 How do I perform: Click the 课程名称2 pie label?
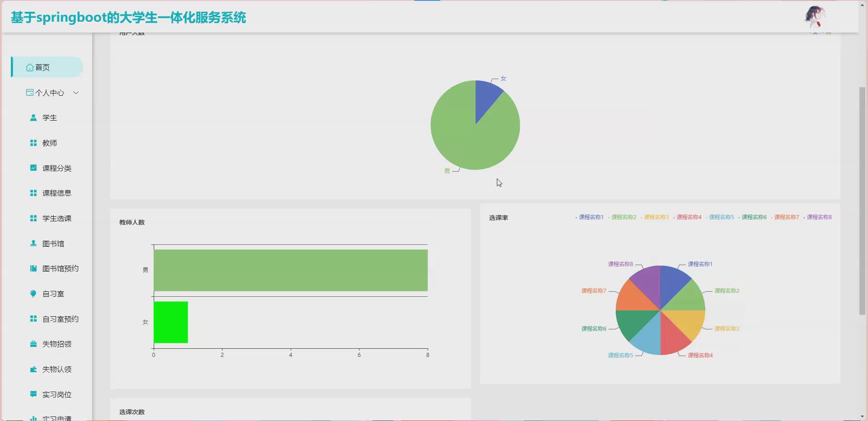pyautogui.click(x=727, y=291)
